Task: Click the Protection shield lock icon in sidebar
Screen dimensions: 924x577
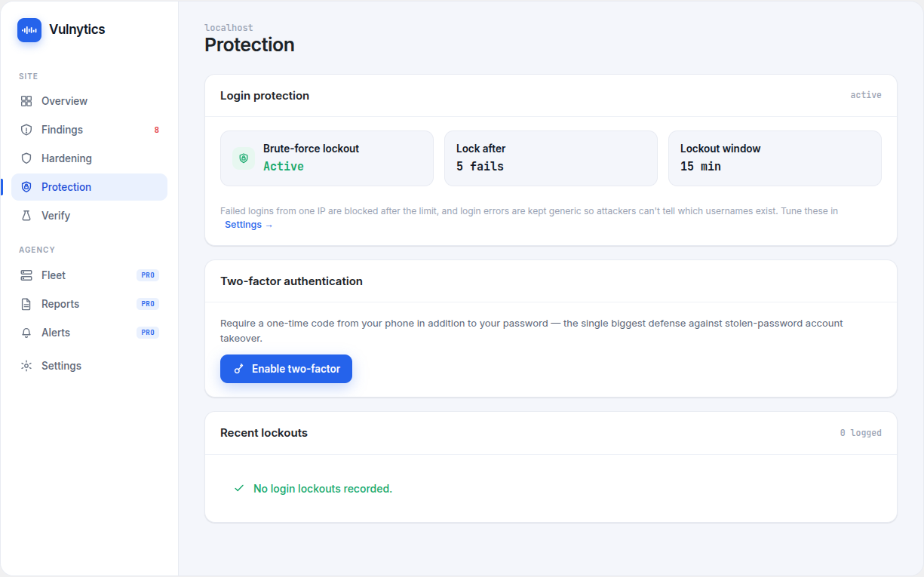Action: (x=26, y=187)
